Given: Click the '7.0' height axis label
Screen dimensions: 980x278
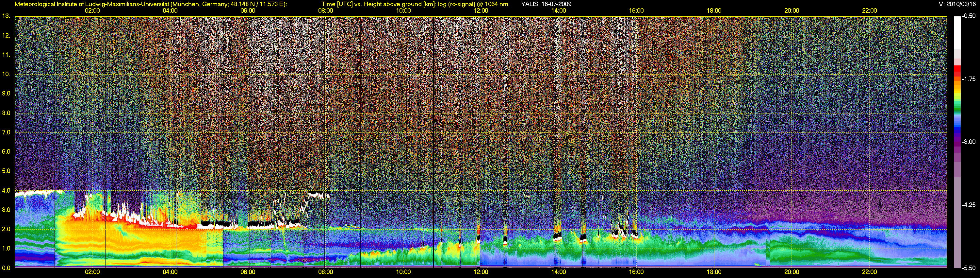Looking at the screenshot, I should 6,132.
